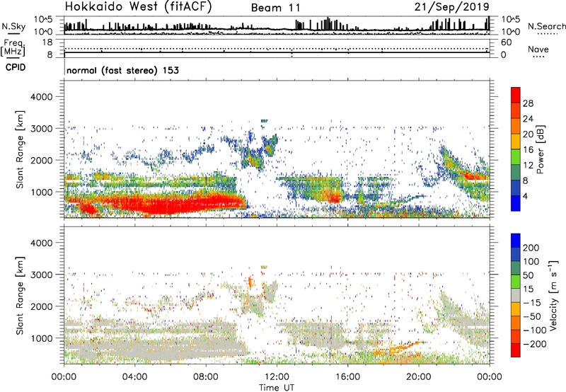
Task: Click the red power patch near 23:00 UT
Action: [471, 176]
